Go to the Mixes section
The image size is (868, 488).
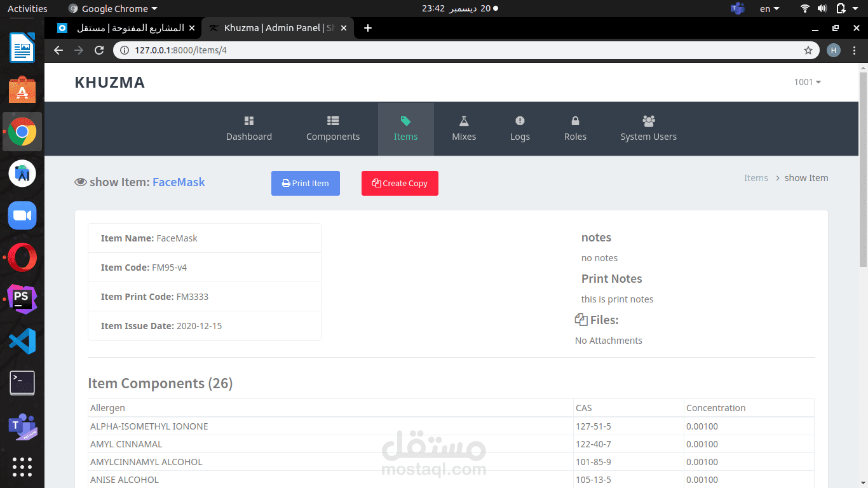coord(464,129)
